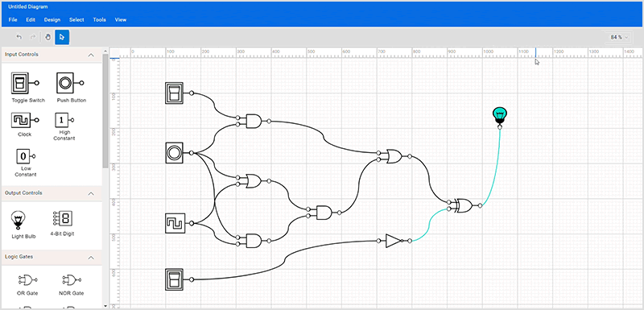Select the top AND gate in diagram

pos(254,121)
